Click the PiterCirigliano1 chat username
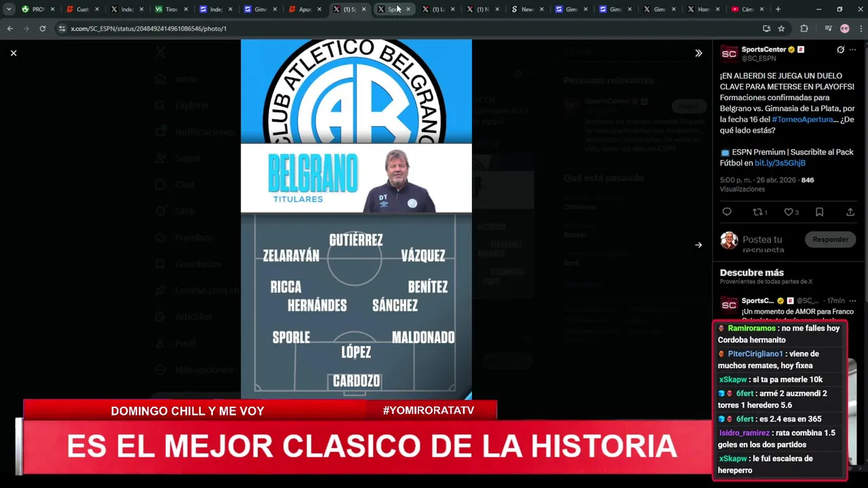This screenshot has width=868, height=488. pyautogui.click(x=755, y=354)
